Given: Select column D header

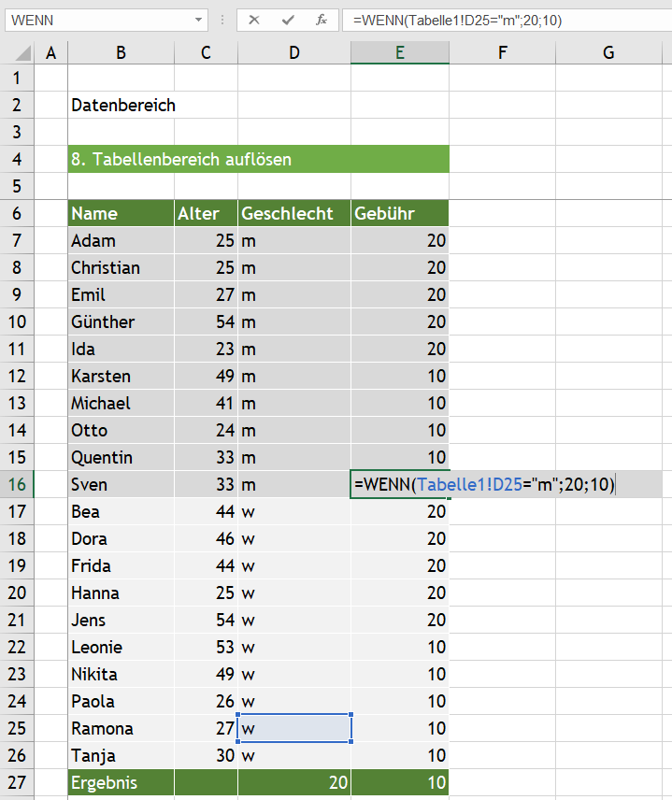Looking at the screenshot, I should (x=294, y=53).
